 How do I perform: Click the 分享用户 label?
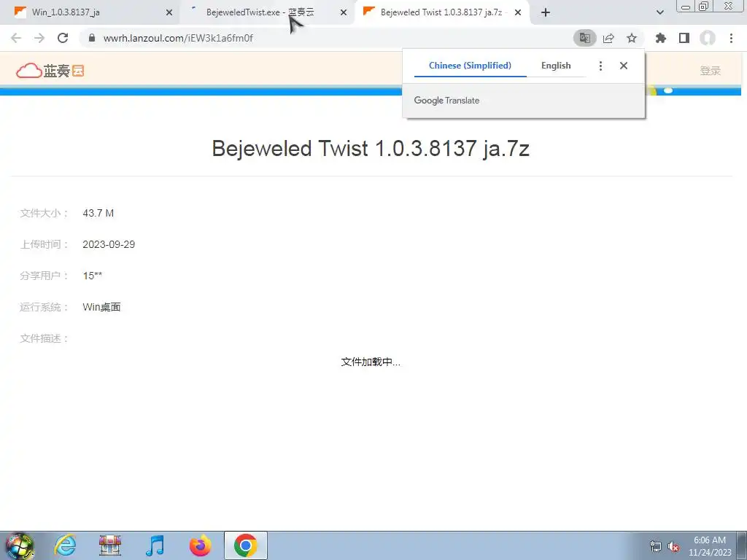(44, 276)
